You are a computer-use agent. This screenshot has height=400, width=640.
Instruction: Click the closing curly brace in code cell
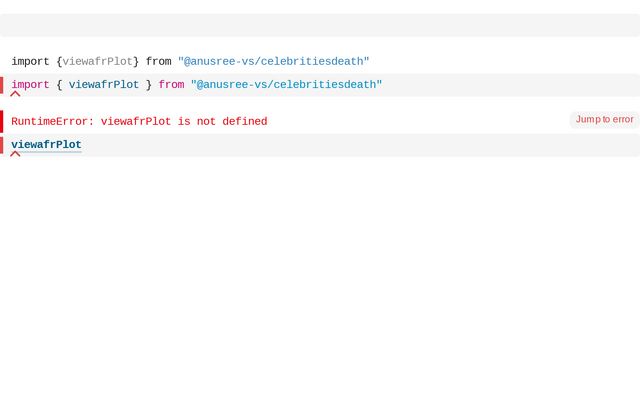149,84
